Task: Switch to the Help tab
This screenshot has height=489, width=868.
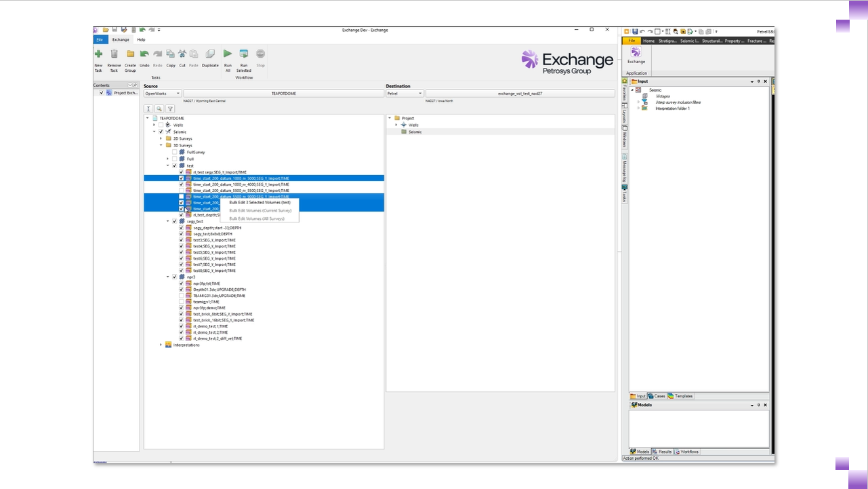Action: click(142, 39)
